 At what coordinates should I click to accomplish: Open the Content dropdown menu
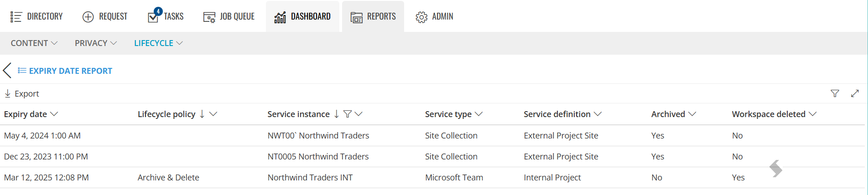[34, 43]
